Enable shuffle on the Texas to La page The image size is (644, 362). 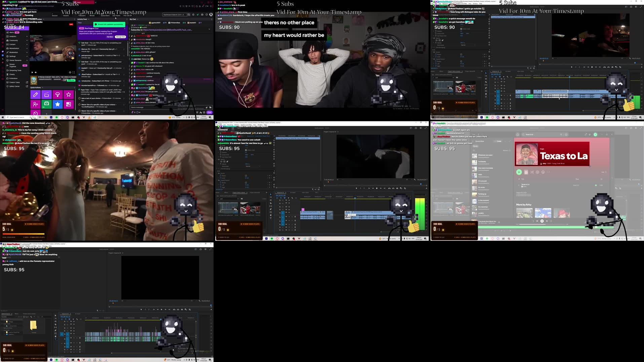click(x=532, y=172)
